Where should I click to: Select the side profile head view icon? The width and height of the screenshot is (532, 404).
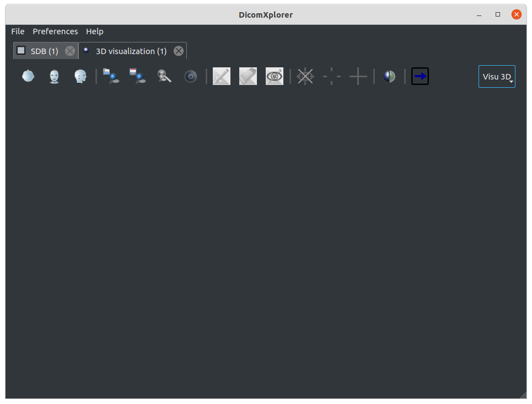[x=80, y=76]
